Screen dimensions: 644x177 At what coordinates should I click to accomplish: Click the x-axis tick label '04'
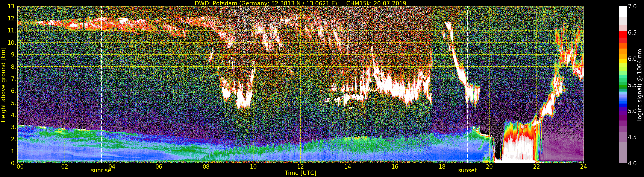112,166
